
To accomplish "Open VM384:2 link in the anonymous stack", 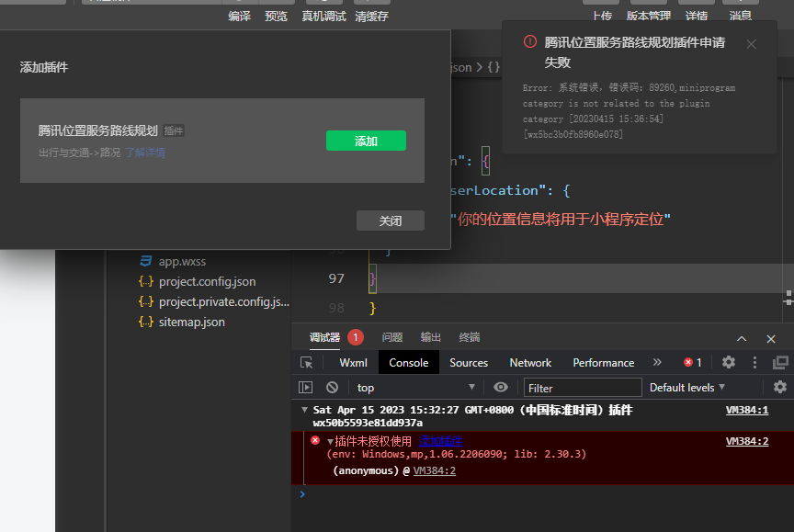I will pyautogui.click(x=434, y=470).
